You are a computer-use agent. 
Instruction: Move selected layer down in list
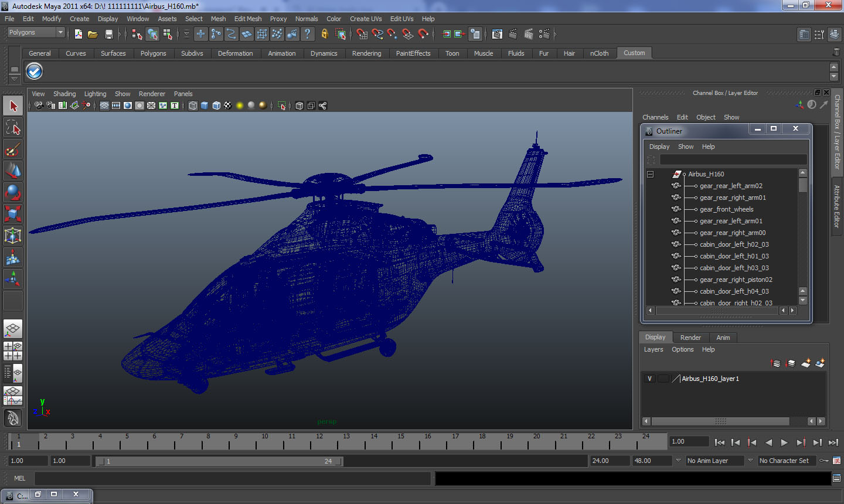click(x=790, y=363)
